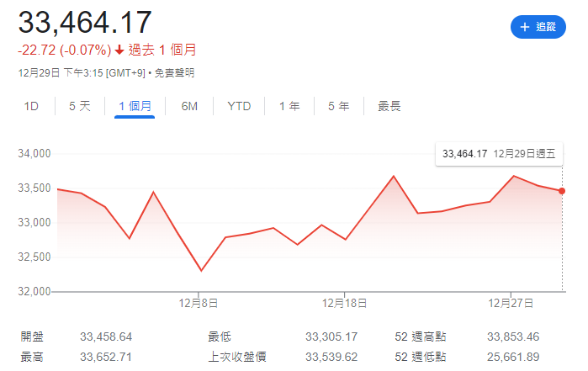Viewport: 588px width, 371px height.
Task: Switch to the 5 年 range
Action: click(338, 106)
